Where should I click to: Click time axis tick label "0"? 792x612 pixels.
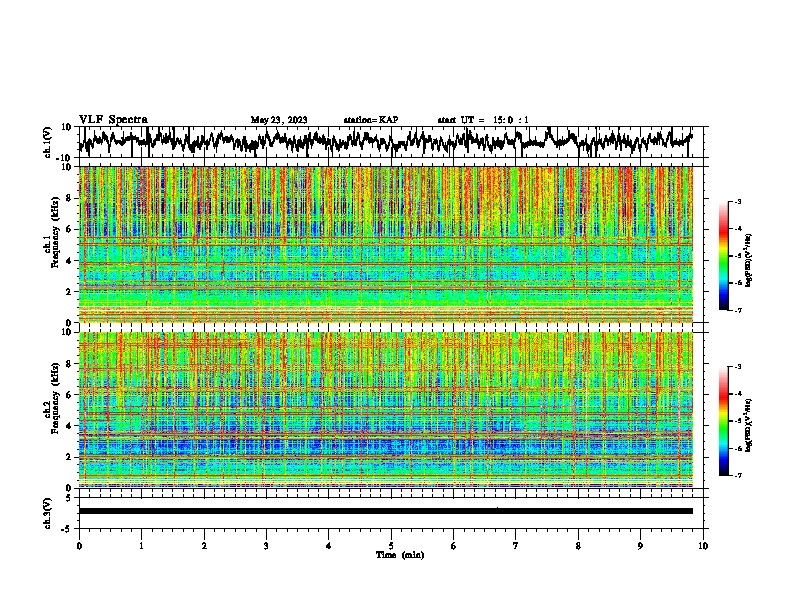[79, 546]
